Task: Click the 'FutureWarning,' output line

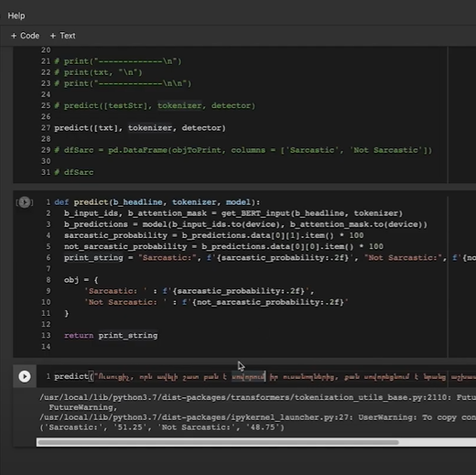Action: [x=83, y=407]
